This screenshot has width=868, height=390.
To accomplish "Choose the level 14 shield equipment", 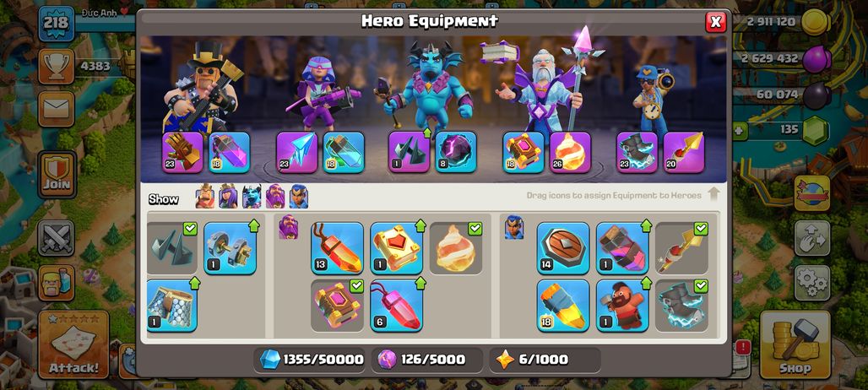I will pyautogui.click(x=563, y=248).
